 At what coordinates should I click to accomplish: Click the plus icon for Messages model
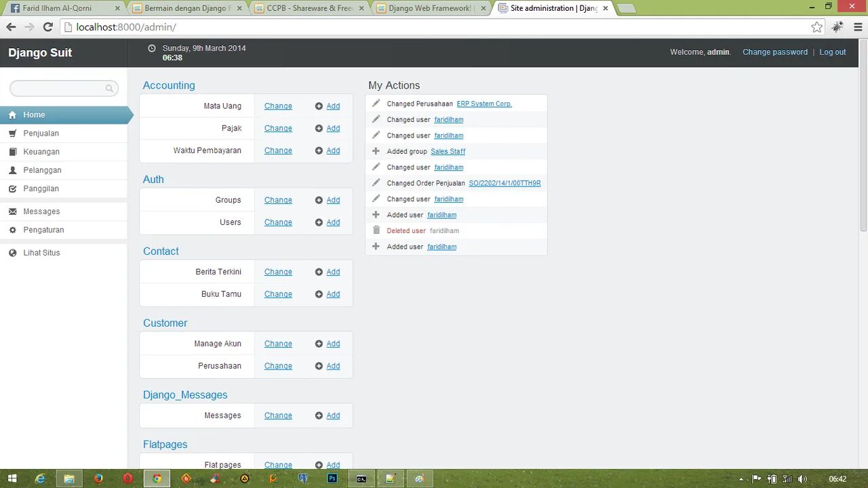tap(319, 416)
